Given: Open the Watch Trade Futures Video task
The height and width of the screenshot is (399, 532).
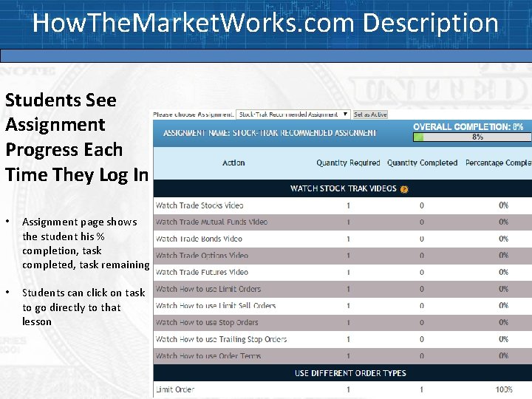Looking at the screenshot, I should [202, 272].
